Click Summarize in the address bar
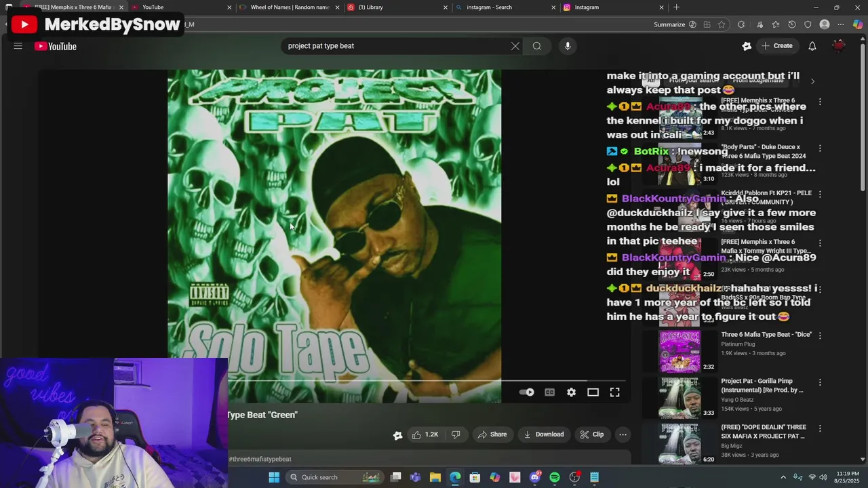 point(675,24)
